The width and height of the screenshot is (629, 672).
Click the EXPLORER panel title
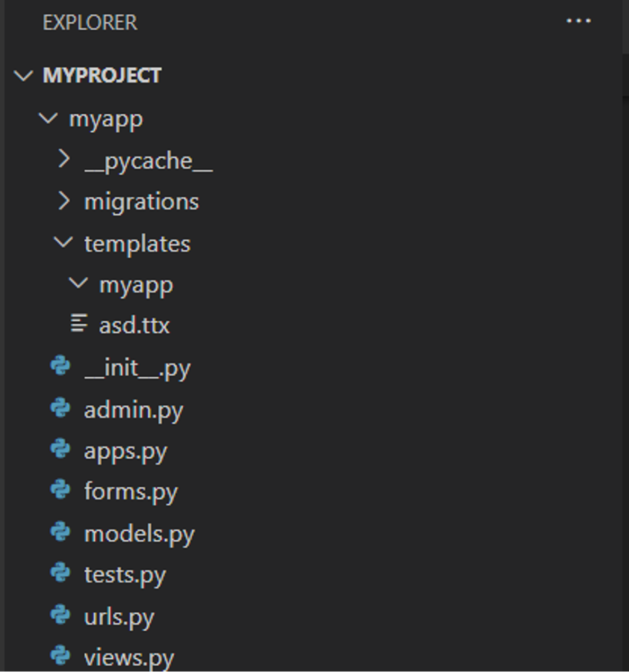90,23
